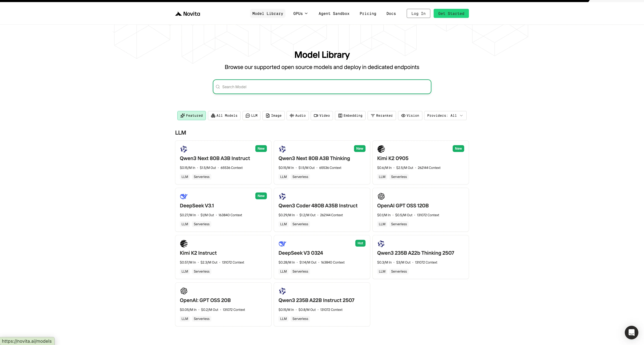The image size is (644, 345).
Task: Click the DeepSeek logo on DeepSeek V3 0324
Action: pyautogui.click(x=282, y=244)
